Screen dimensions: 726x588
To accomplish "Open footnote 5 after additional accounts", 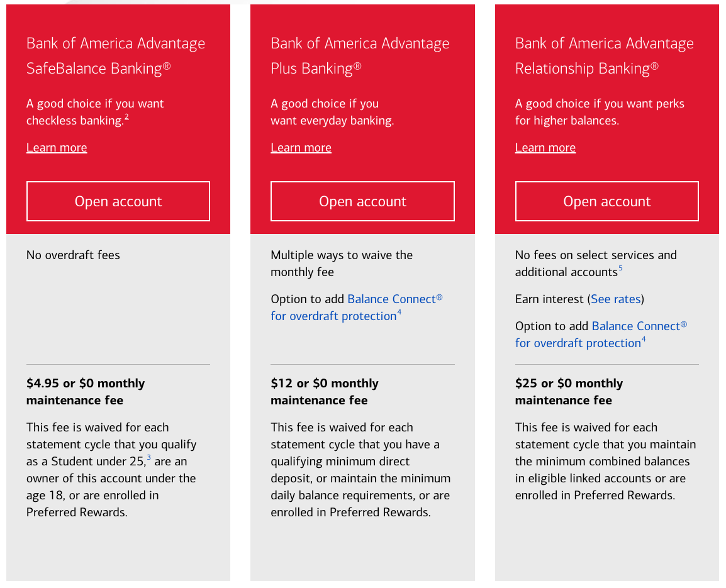I will tap(620, 269).
